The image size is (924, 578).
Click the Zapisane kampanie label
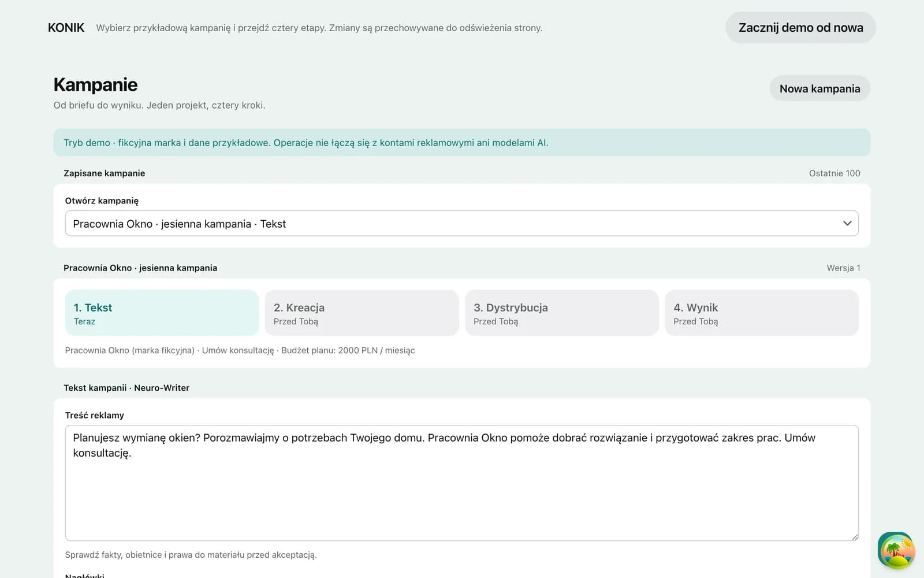coord(104,173)
